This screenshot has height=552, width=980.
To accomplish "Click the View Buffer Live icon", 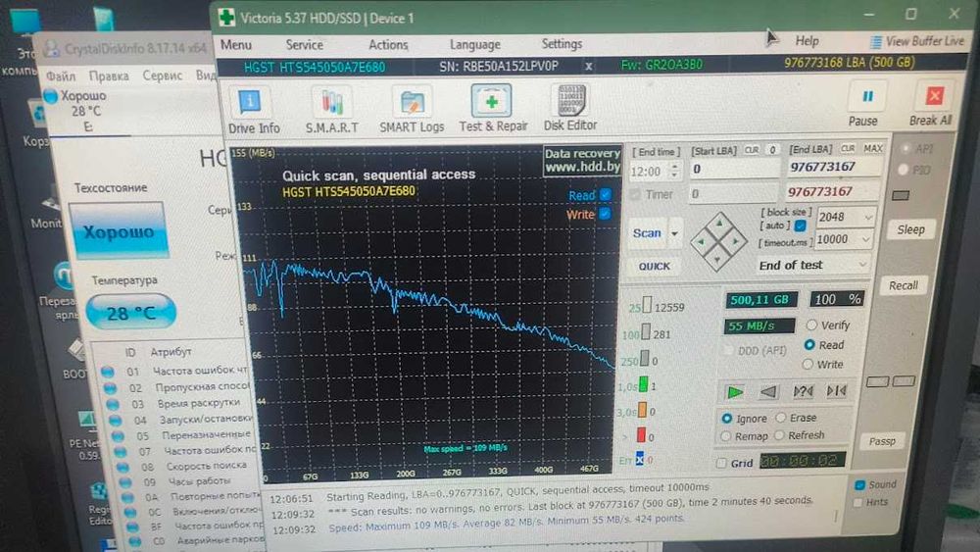I will pos(875,42).
